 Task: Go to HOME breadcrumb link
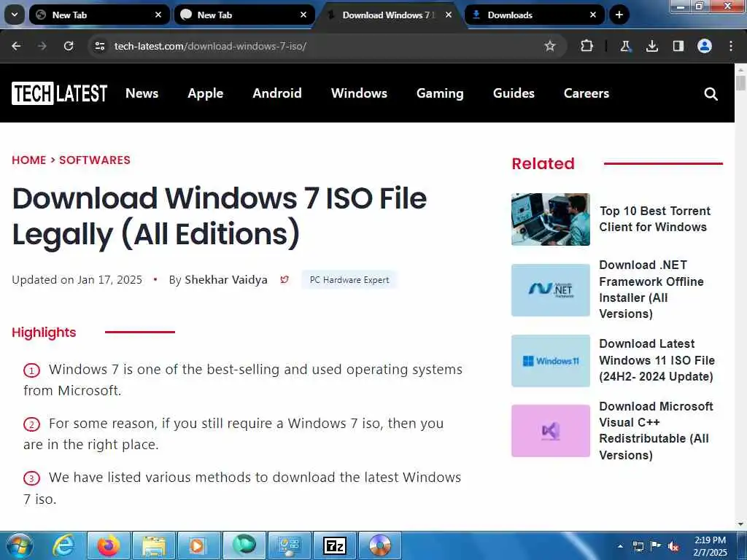(x=29, y=160)
